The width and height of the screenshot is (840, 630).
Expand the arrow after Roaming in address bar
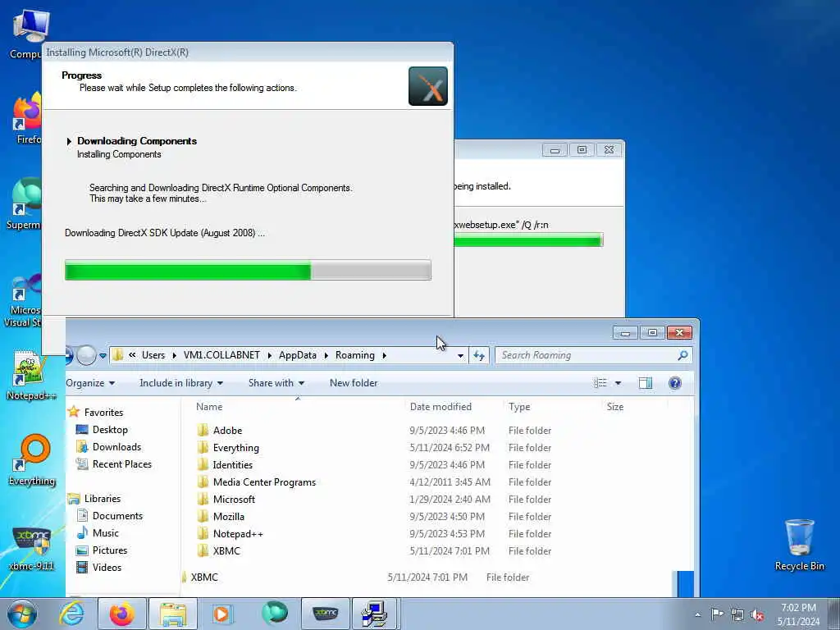pos(384,356)
